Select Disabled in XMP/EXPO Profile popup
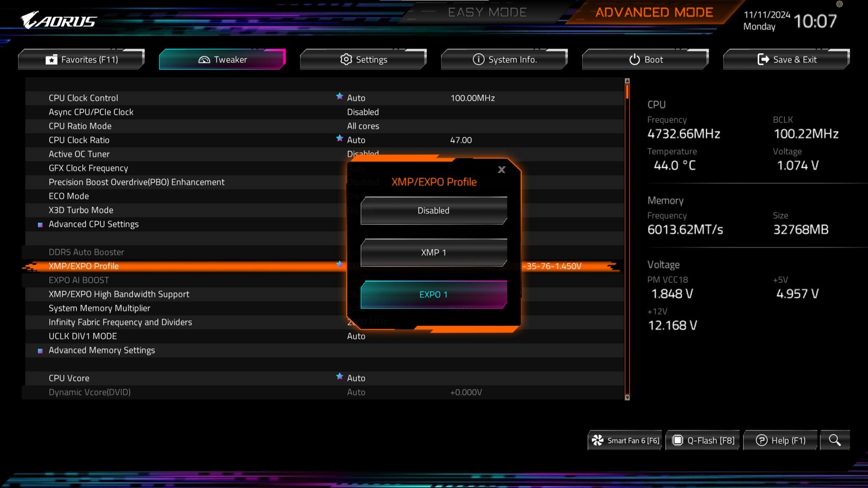 pos(433,211)
